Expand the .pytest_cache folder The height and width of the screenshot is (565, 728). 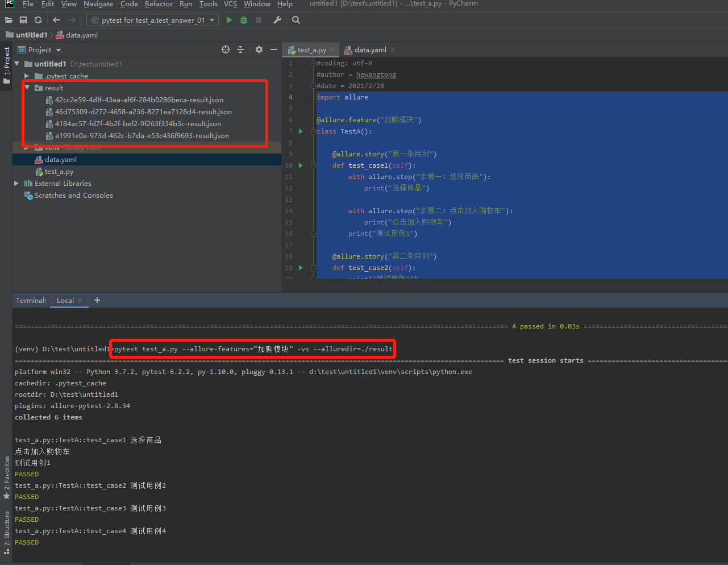(x=27, y=76)
